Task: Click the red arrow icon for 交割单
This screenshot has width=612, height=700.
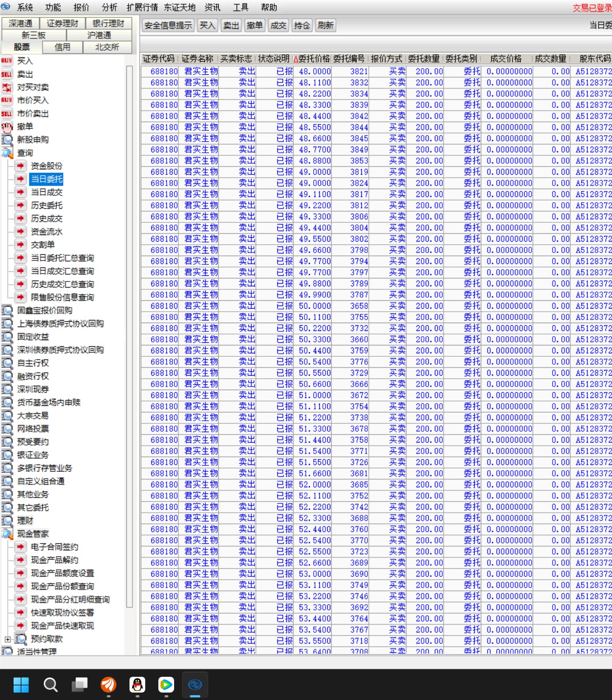Action: (21, 245)
